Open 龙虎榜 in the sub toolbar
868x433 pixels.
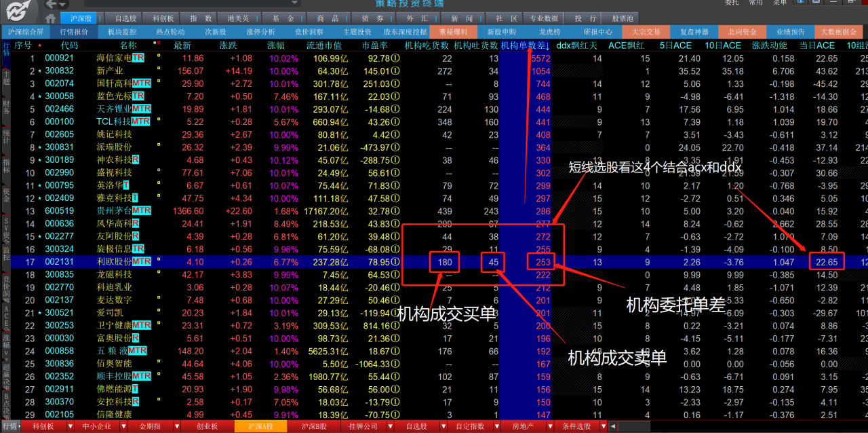point(549,31)
